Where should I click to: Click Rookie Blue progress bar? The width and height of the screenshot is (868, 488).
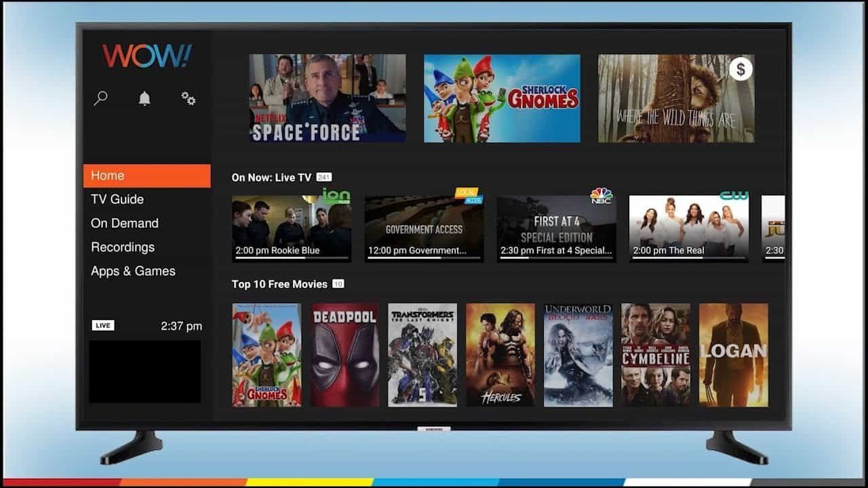click(x=292, y=258)
